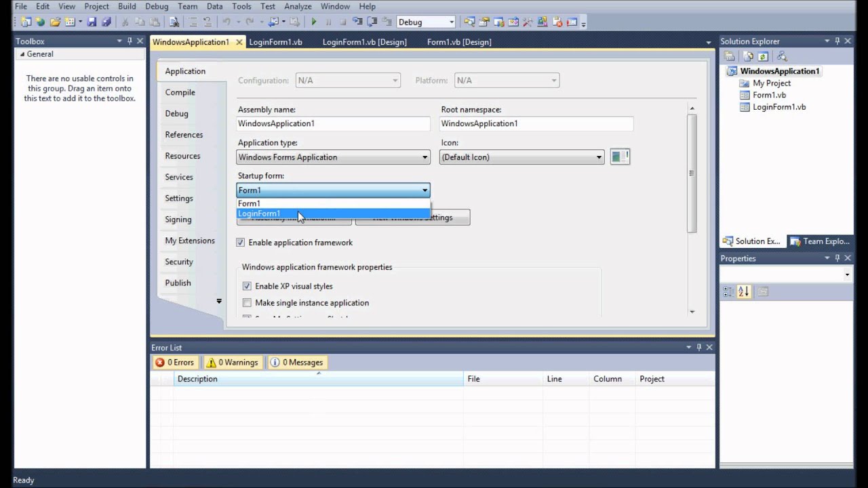Viewport: 868px width, 488px height.
Task: Click the View Class Diagram icon in Solution Explorer
Action: [782, 57]
